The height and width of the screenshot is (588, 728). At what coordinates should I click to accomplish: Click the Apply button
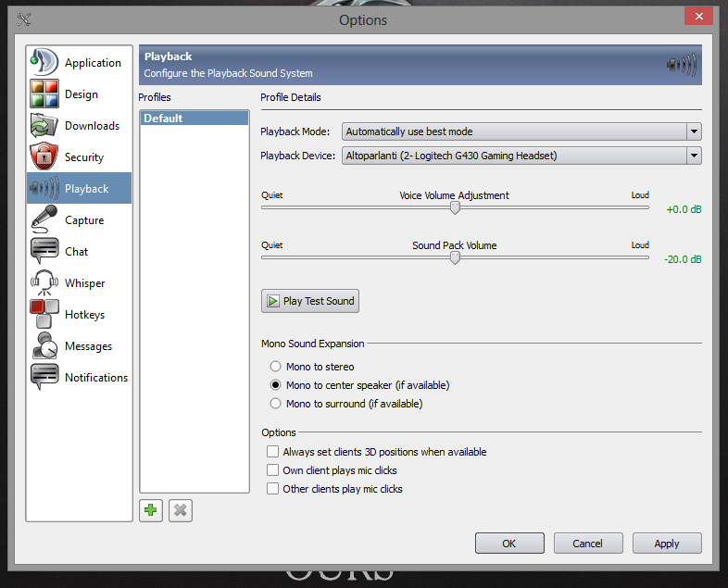pyautogui.click(x=667, y=544)
